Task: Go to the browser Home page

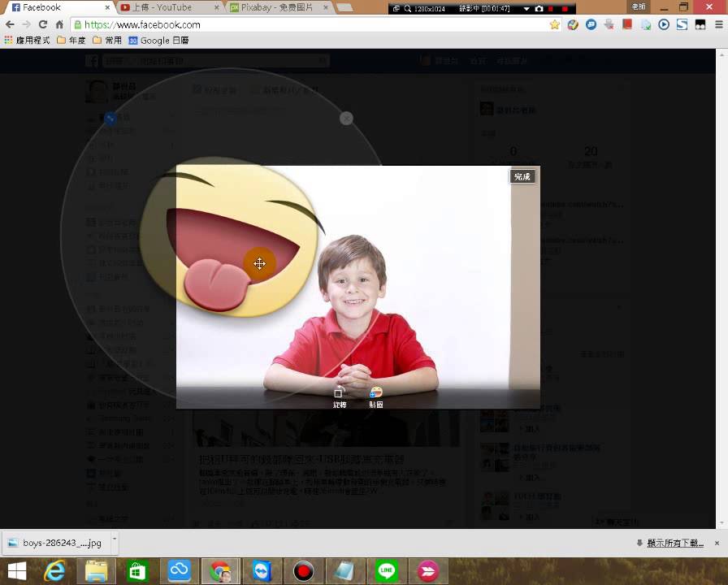Action: (59, 24)
